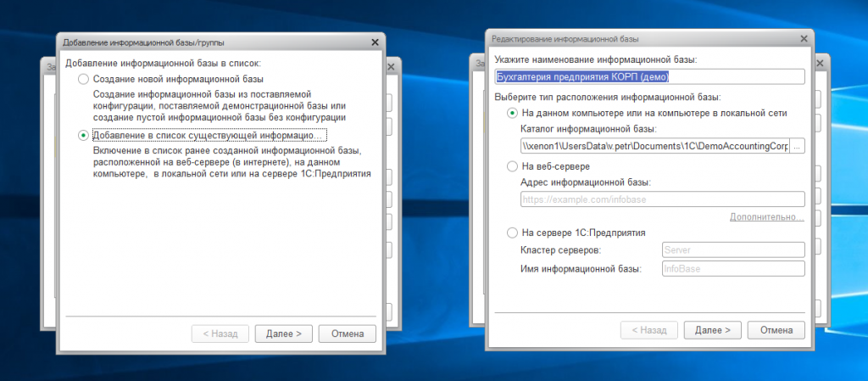
Task: Click 'Выберите тип расположения информационной базы:' label
Action: pyautogui.click(x=607, y=98)
